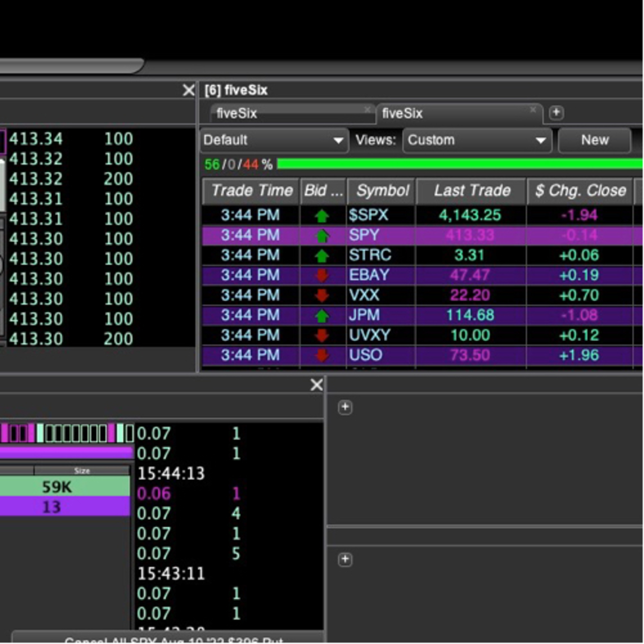
Task: Click the magenta 0.06 trade print
Action: coord(154,494)
